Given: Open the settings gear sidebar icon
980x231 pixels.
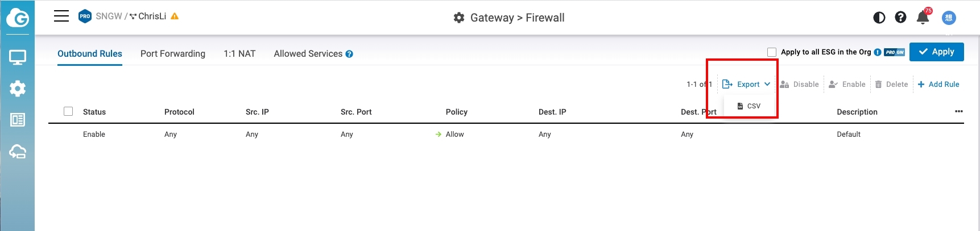Looking at the screenshot, I should (x=18, y=89).
